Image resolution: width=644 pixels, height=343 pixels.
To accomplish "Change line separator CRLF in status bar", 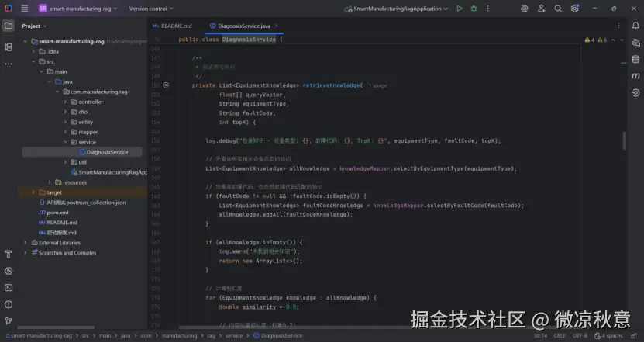I will pyautogui.click(x=559, y=336).
